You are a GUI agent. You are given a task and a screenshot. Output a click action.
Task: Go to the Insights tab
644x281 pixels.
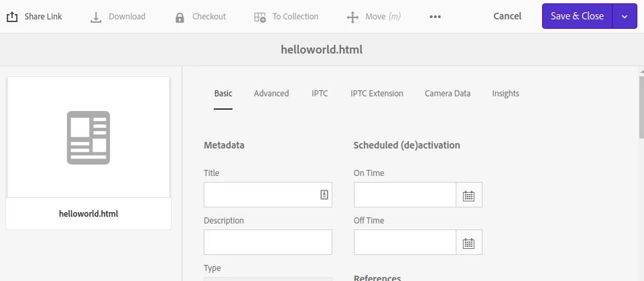pos(505,94)
